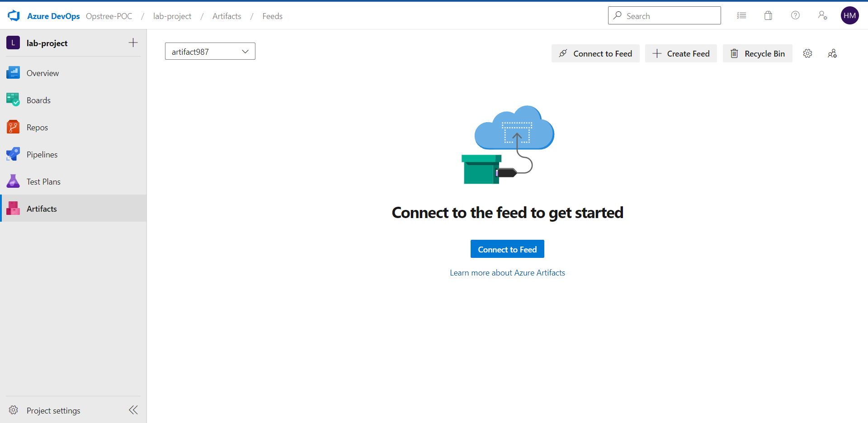The image size is (868, 423).
Task: Click the plus icon beside lab-project
Action: [133, 43]
